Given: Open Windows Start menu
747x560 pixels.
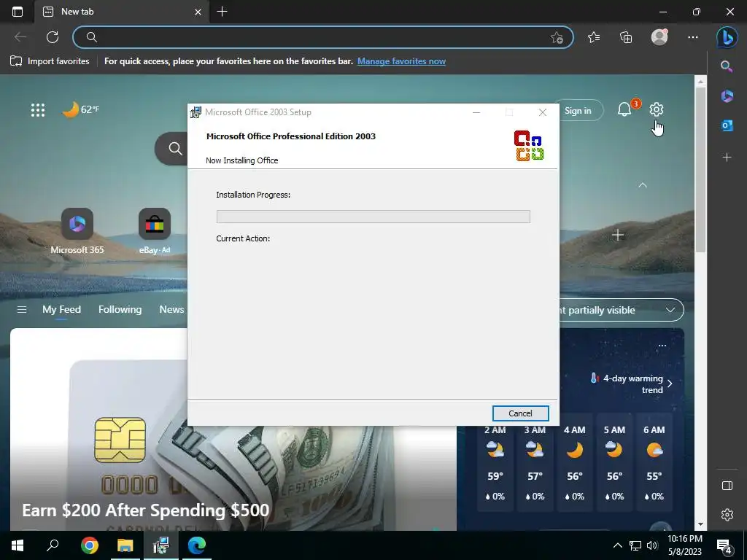Looking at the screenshot, I should pyautogui.click(x=18, y=545).
